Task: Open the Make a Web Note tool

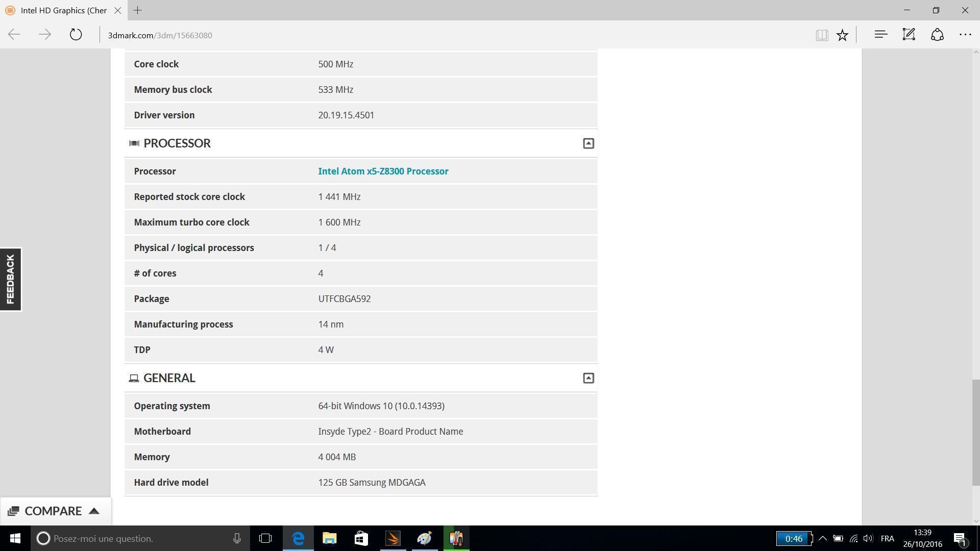Action: 909,35
